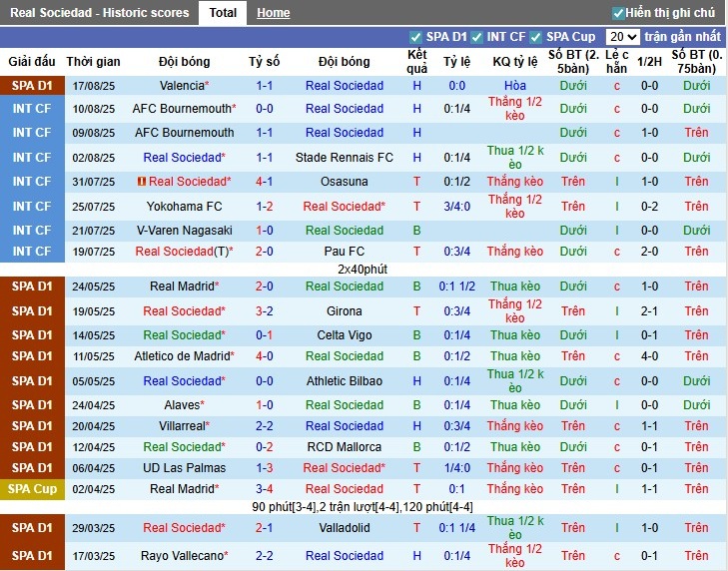Click the 1/4:0 odds on 06/04/25
The image size is (728, 571).
tap(456, 468)
